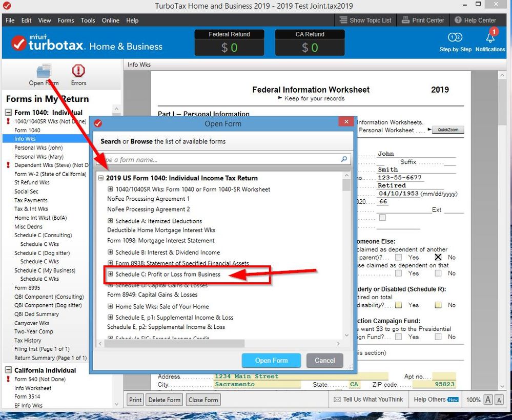
Task: Check No for spouse claimed as dependent
Action: point(438,273)
